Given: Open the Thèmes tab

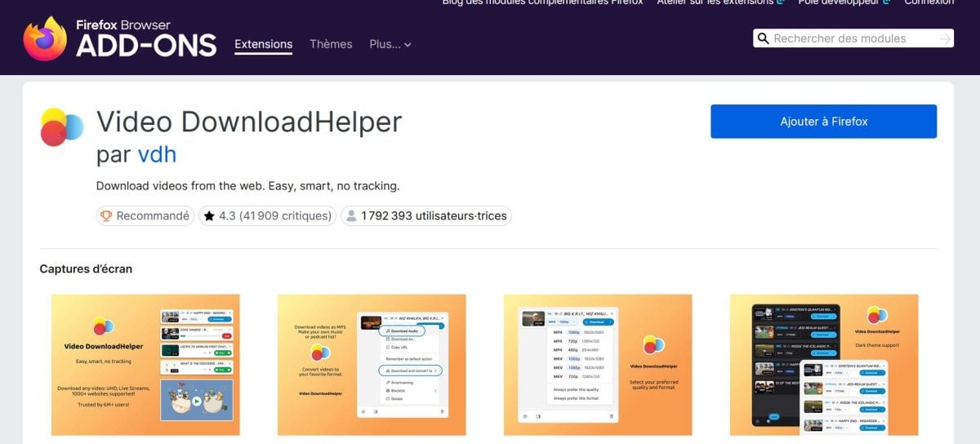Looking at the screenshot, I should pos(331,44).
